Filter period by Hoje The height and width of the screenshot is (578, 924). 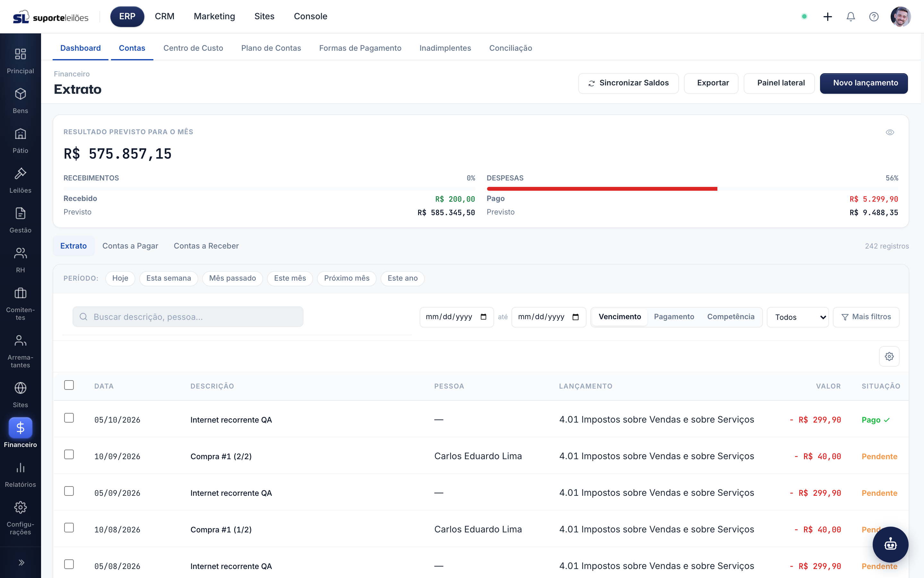[120, 278]
